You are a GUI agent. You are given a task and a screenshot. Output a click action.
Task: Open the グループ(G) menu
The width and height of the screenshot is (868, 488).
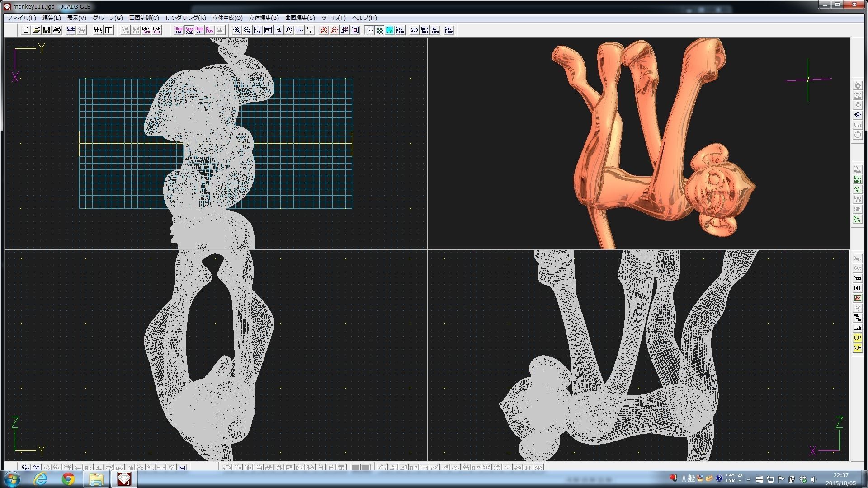coord(108,18)
